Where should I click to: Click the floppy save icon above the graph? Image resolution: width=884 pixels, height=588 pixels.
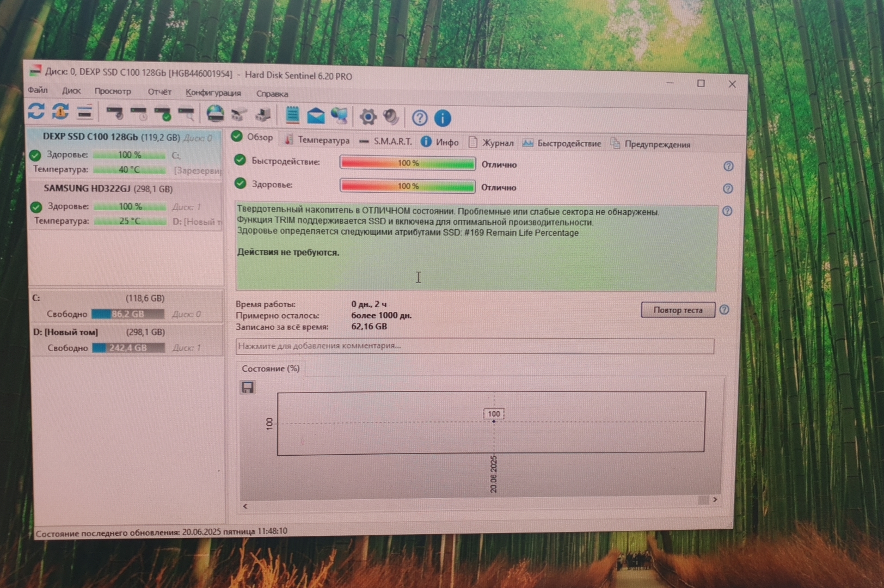click(x=248, y=387)
